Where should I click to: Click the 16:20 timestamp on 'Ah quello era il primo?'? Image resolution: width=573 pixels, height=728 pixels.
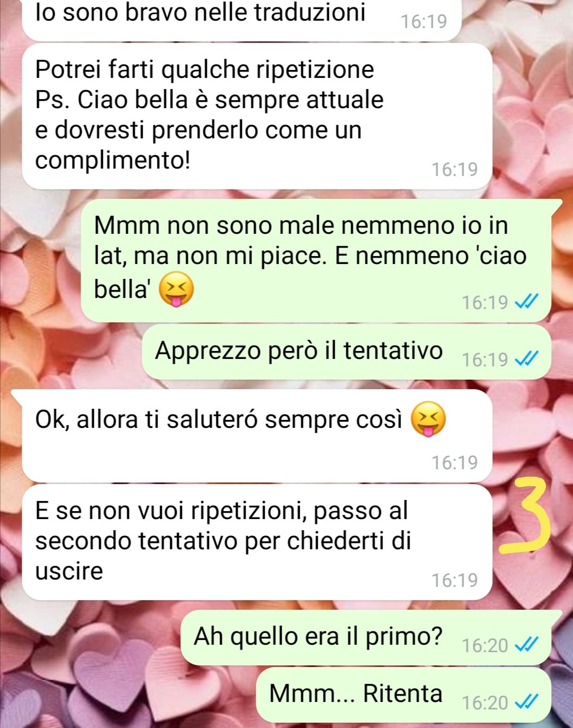pos(485,645)
